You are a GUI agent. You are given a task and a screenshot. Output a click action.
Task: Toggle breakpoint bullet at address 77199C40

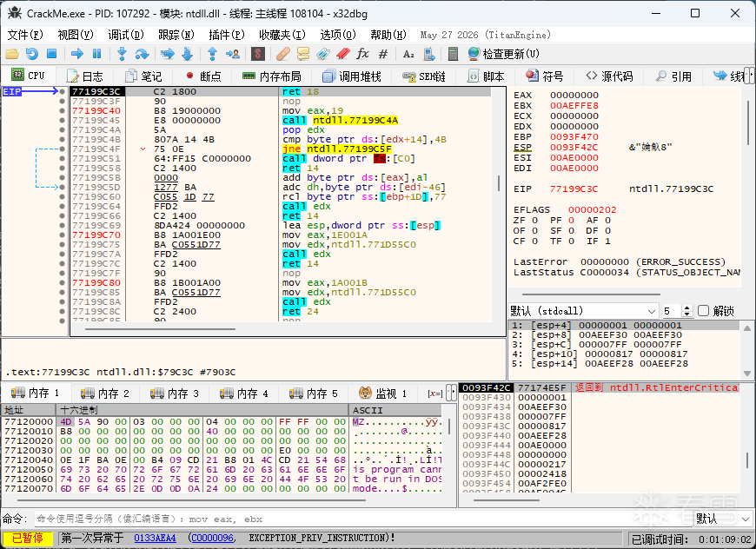[x=62, y=111]
